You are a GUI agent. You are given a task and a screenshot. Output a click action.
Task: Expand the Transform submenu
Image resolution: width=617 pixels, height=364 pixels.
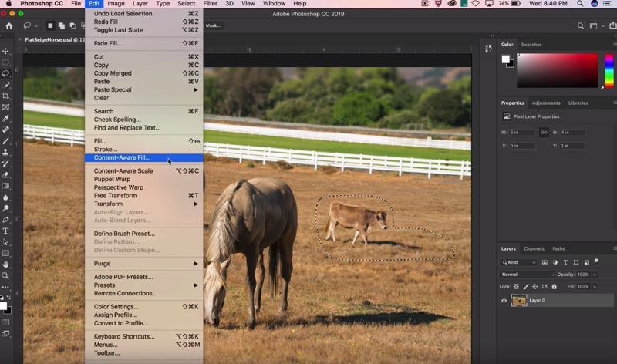[x=144, y=204]
